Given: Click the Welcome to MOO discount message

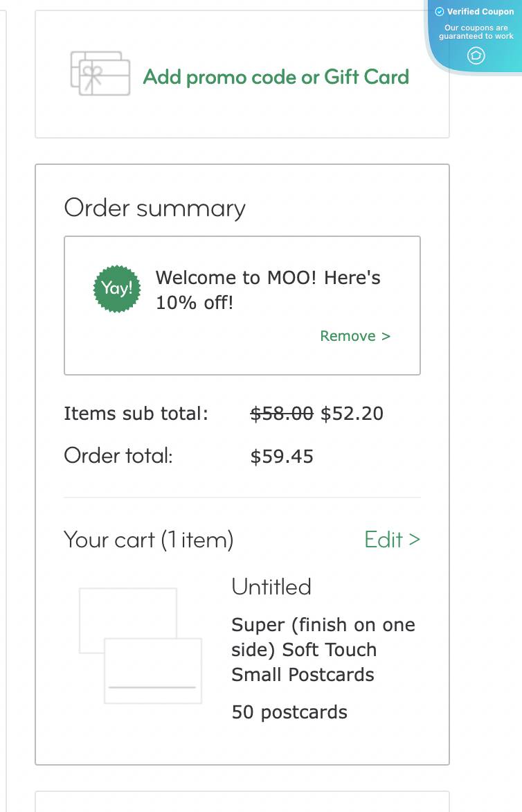Looking at the screenshot, I should pos(268,290).
